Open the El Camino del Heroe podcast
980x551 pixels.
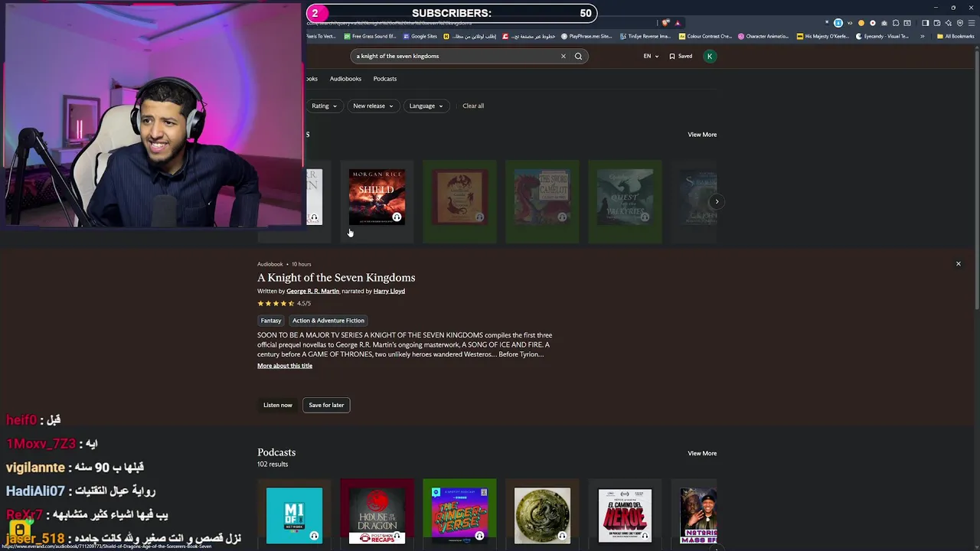click(625, 516)
